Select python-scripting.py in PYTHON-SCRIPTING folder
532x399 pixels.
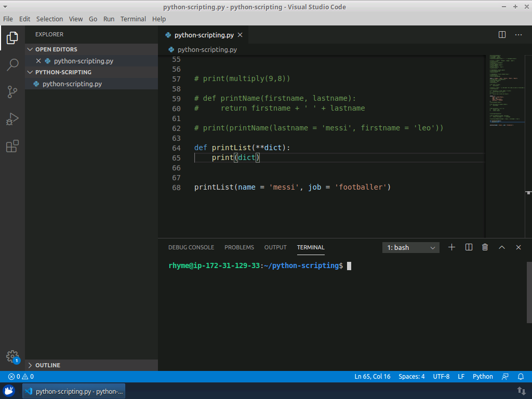[x=72, y=84]
